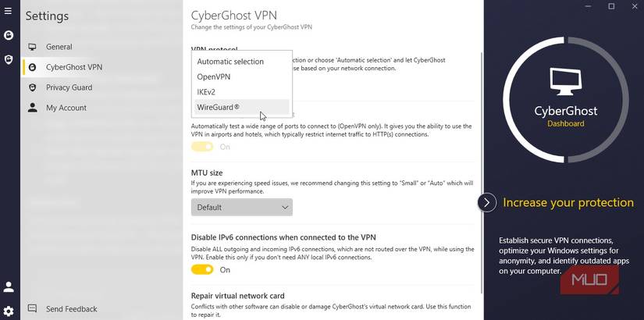Choose WireGuard from the protocol list
Viewport: 644px width, 320px height.
tap(219, 107)
